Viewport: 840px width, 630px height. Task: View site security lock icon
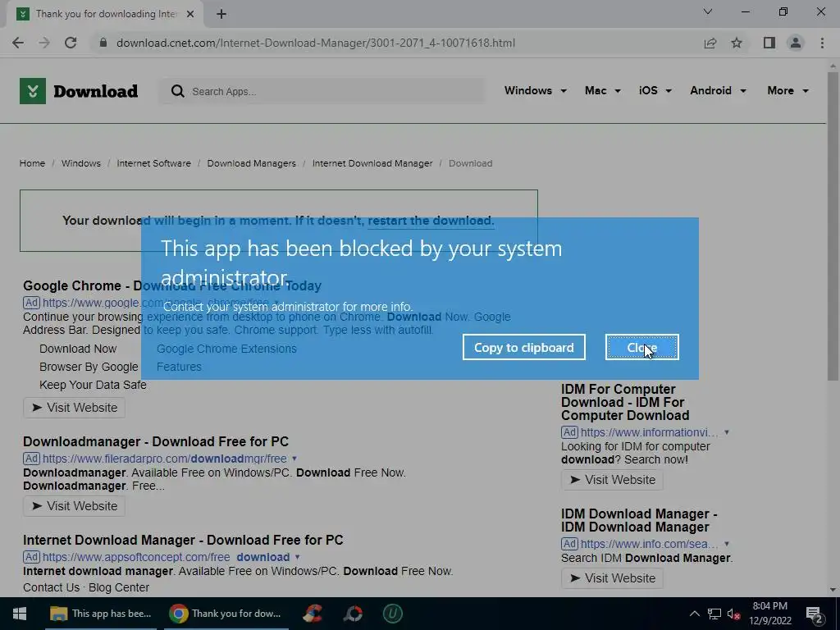coord(103,43)
